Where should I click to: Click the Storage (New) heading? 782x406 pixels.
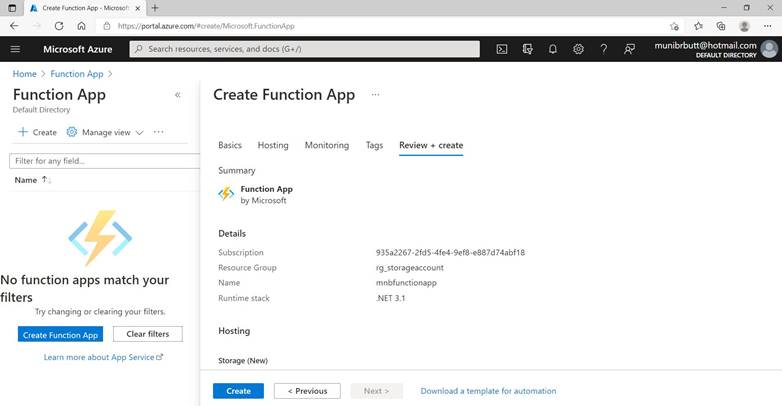(x=243, y=360)
